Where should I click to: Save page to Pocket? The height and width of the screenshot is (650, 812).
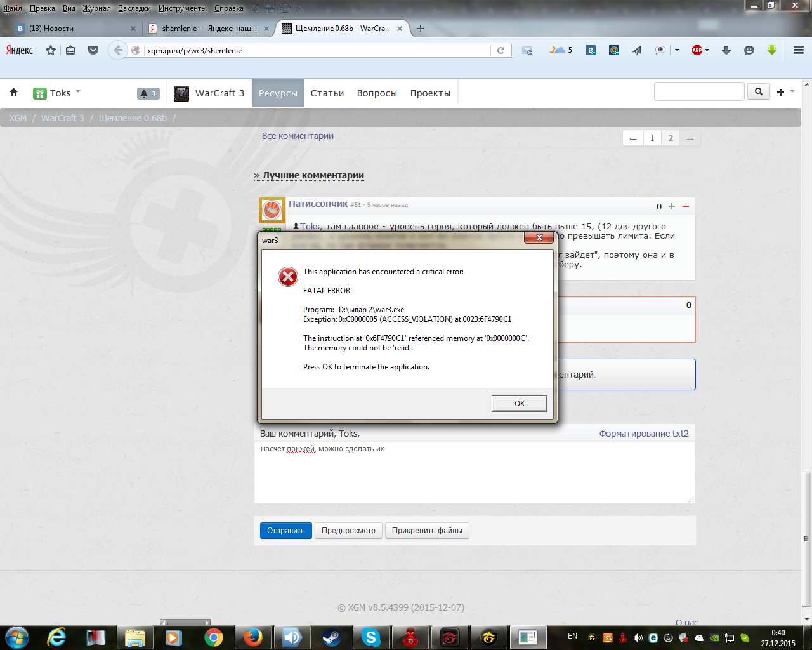tap(93, 50)
